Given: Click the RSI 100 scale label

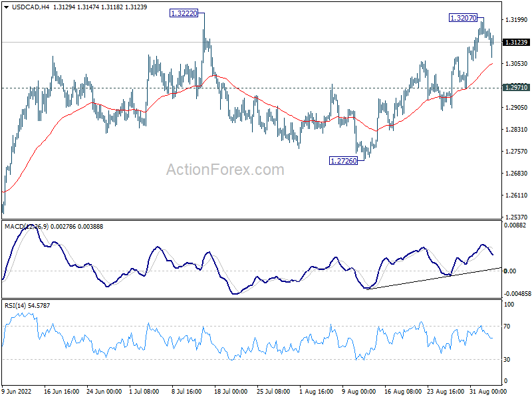Looking at the screenshot, I should (x=509, y=305).
